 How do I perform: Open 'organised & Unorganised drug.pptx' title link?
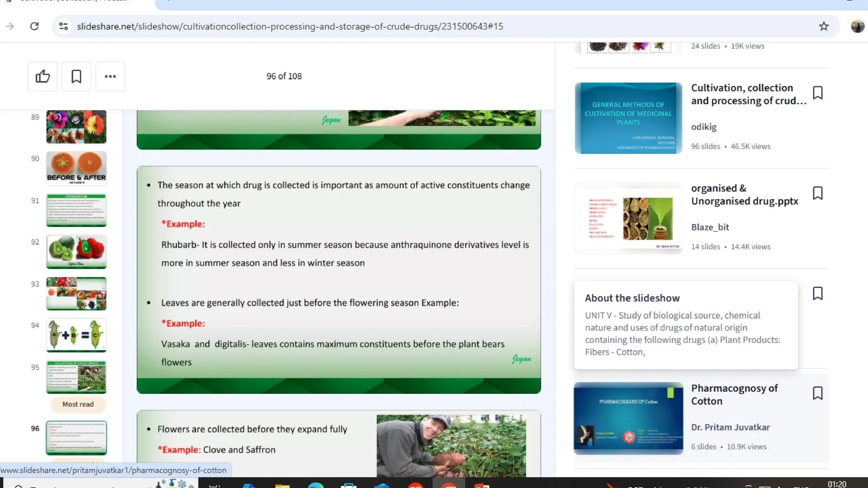click(x=745, y=194)
